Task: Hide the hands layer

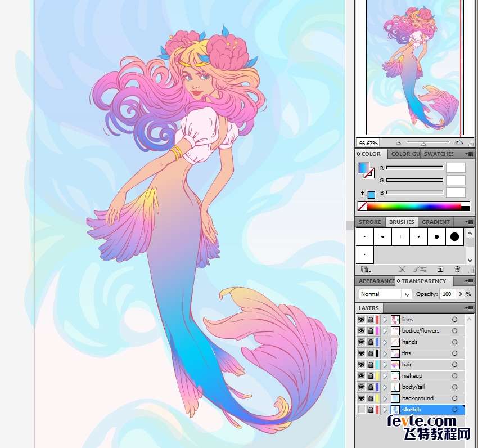Action: (361, 342)
